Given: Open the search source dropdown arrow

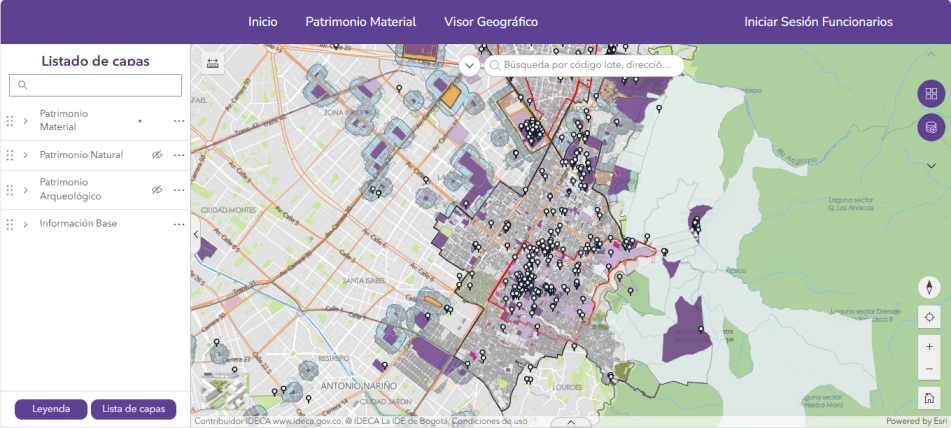Looking at the screenshot, I should click(x=470, y=65).
